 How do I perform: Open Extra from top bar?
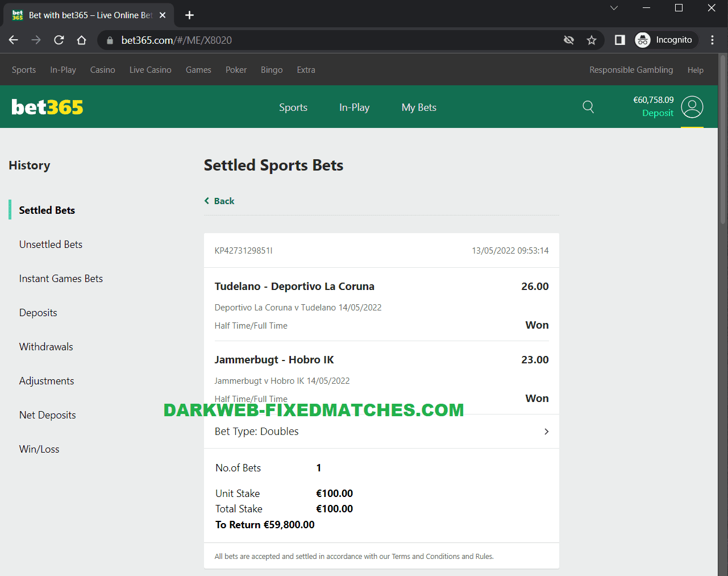(306, 70)
